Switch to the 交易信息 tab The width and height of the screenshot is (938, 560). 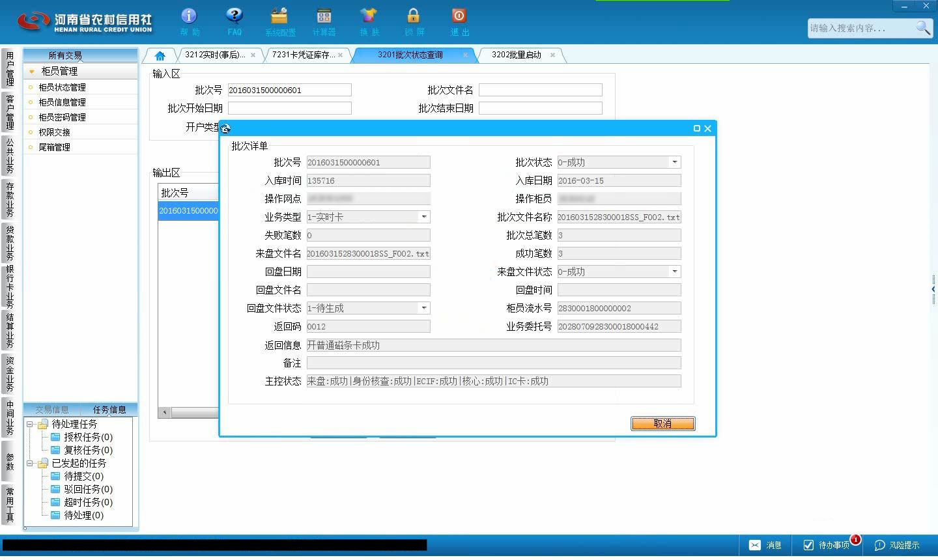[52, 410]
